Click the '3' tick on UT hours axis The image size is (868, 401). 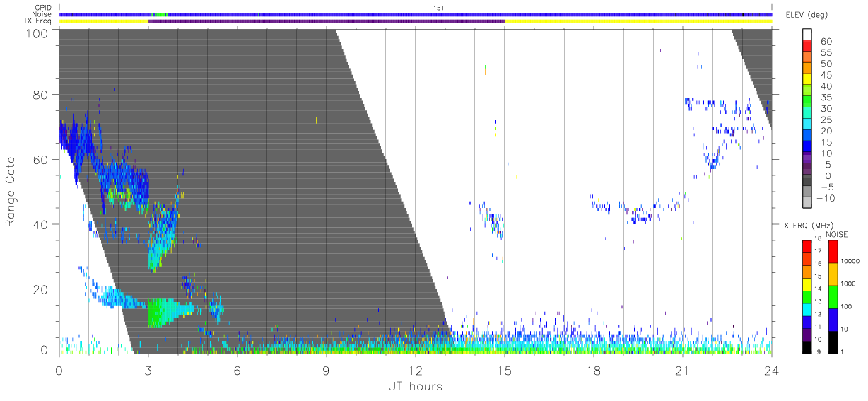(148, 370)
